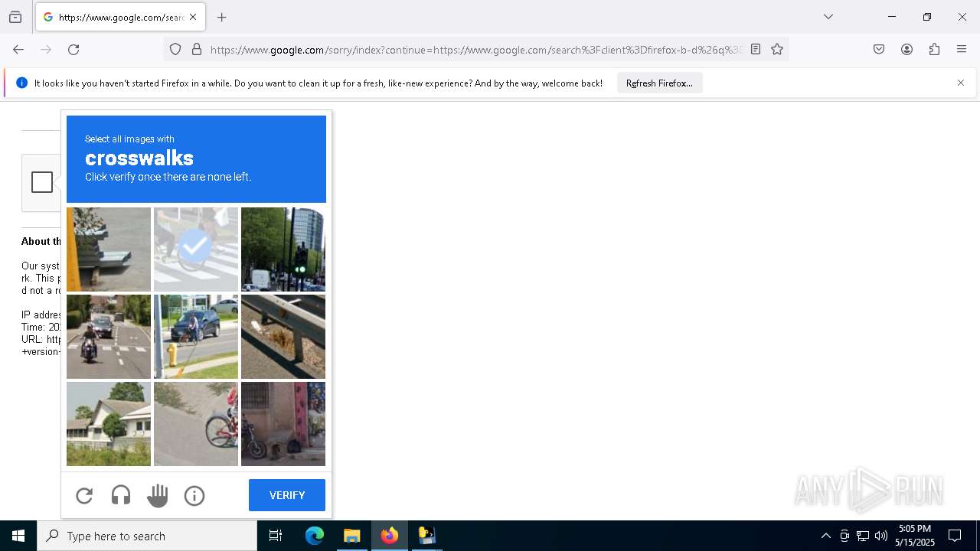This screenshot has width=980, height=551.
Task: Open tracking protection shield icon
Action: pos(175,49)
